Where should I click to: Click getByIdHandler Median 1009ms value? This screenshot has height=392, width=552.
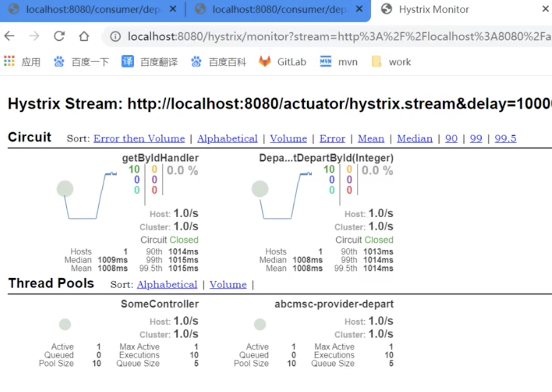coord(112,260)
